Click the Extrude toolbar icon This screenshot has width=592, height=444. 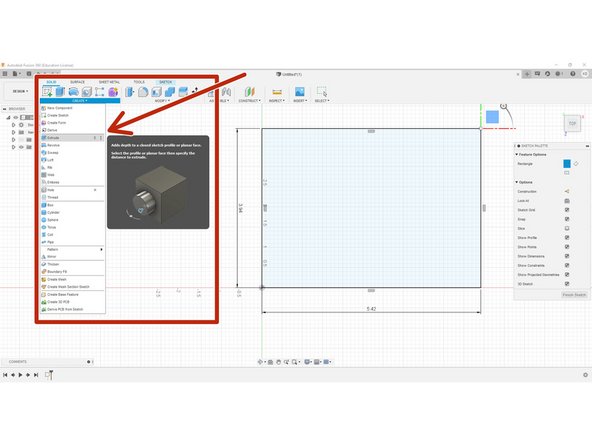click(x=60, y=92)
